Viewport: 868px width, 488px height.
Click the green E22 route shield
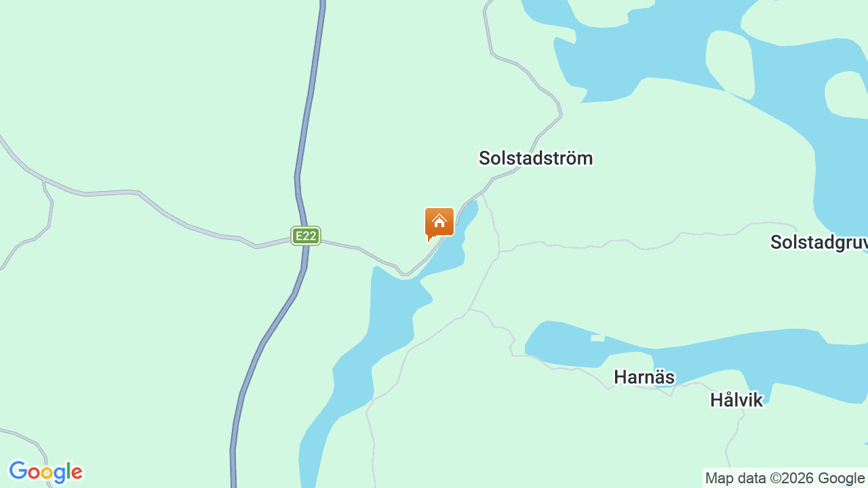pos(306,236)
